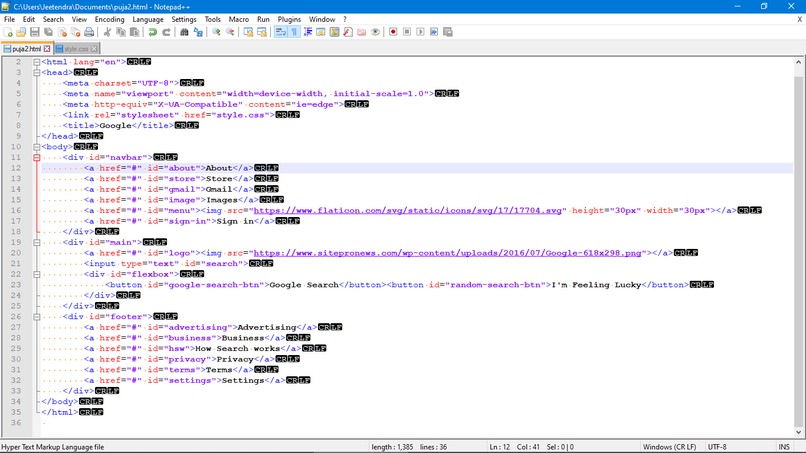Switch to the style.css tab
This screenshot has height=453, width=806.
[76, 49]
